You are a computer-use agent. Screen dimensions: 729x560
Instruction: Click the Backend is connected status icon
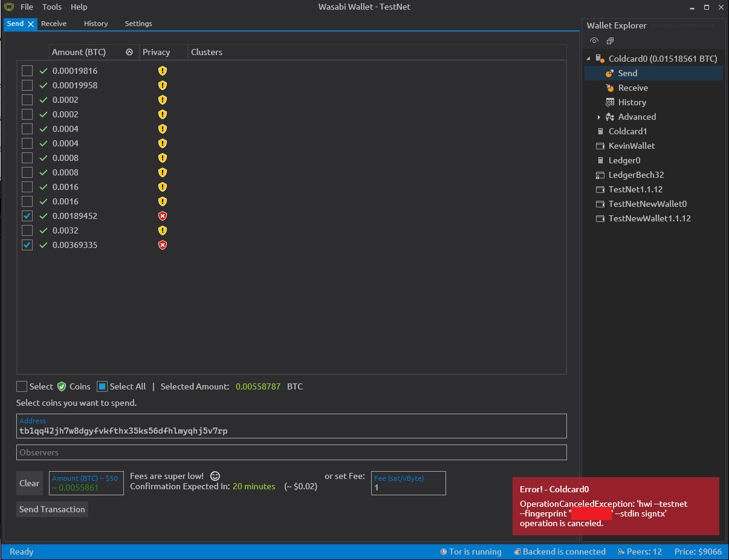pos(517,552)
